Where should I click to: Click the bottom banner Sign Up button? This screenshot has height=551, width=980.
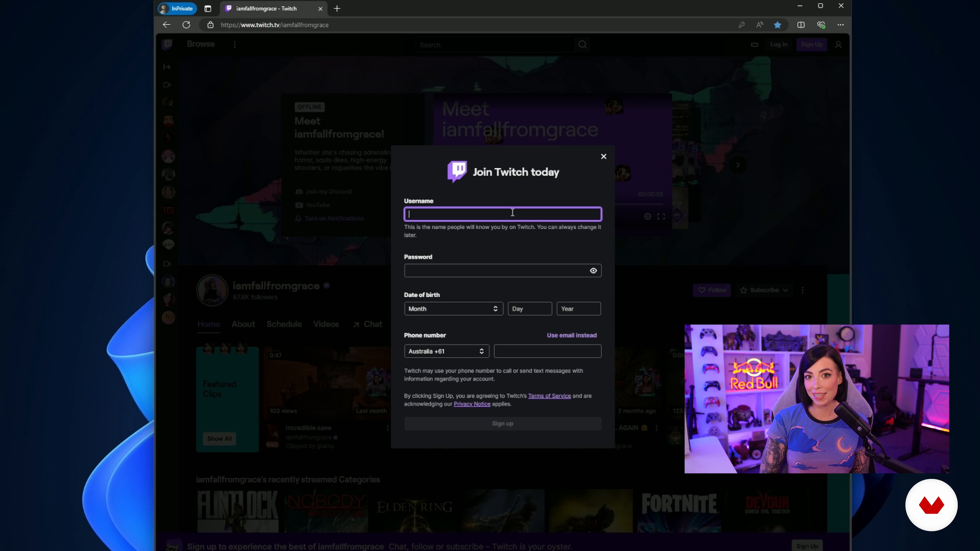point(807,546)
